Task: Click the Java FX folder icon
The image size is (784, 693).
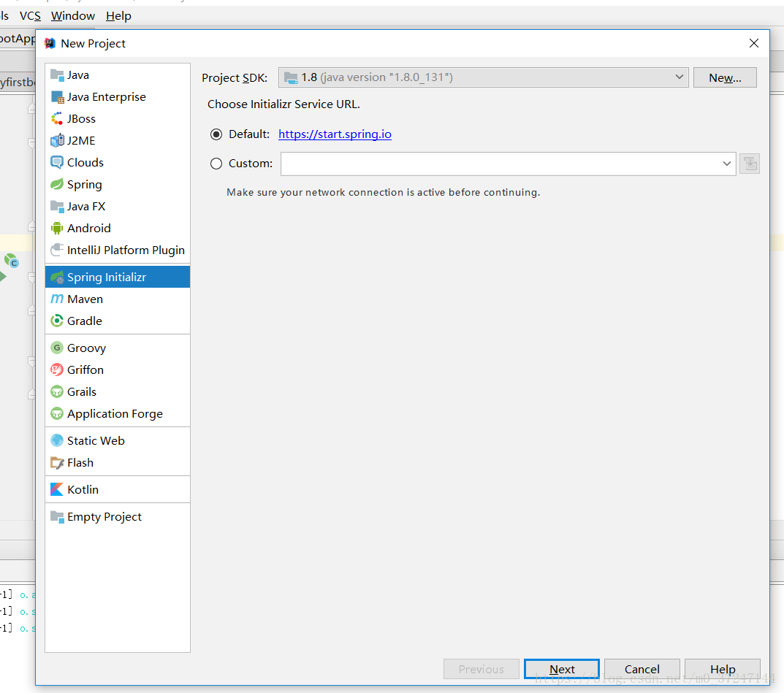Action: 57,207
